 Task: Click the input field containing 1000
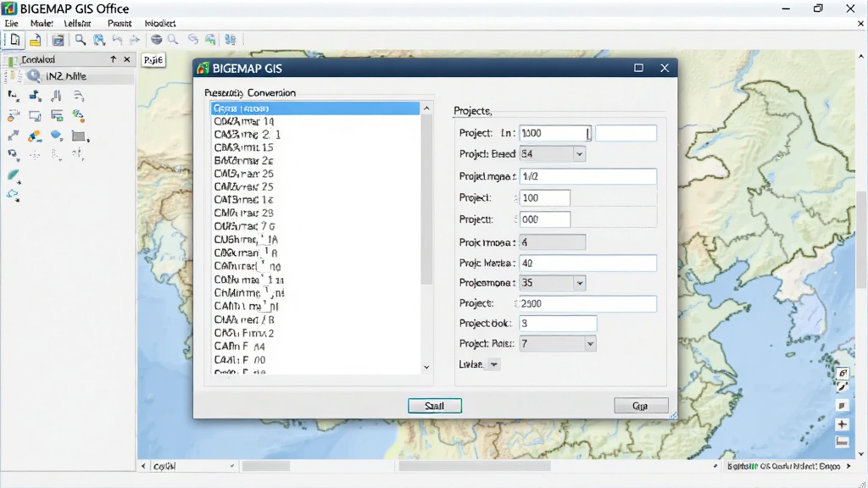pyautogui.click(x=555, y=133)
